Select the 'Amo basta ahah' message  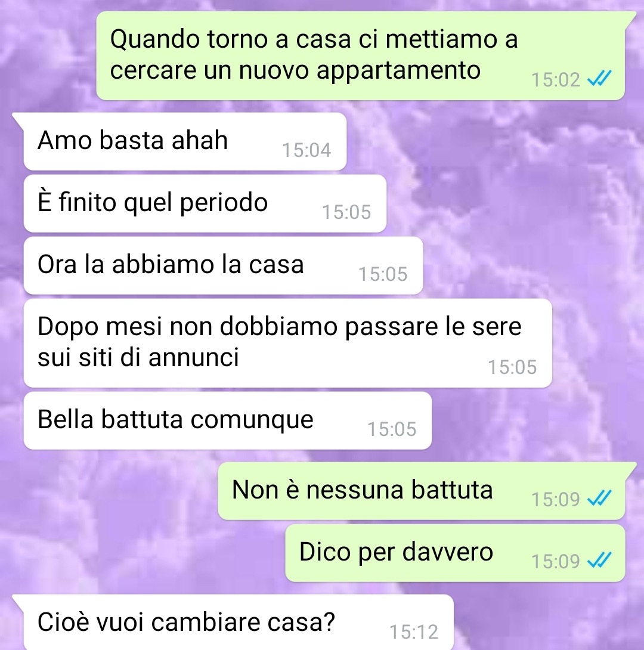pyautogui.click(x=185, y=141)
